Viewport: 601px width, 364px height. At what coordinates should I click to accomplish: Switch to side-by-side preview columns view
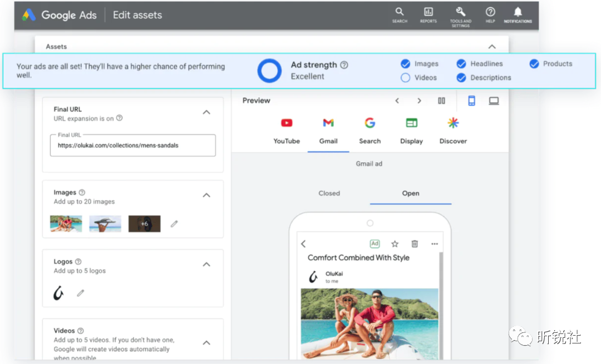441,101
